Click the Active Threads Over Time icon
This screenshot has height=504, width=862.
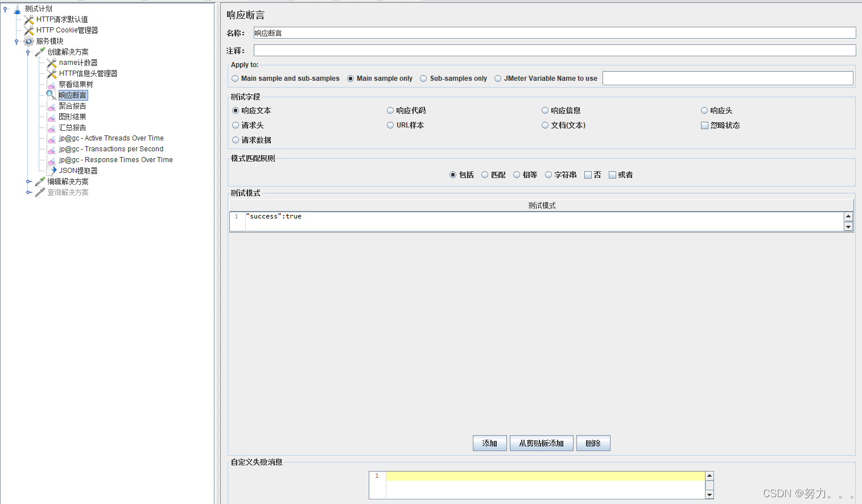(x=52, y=139)
